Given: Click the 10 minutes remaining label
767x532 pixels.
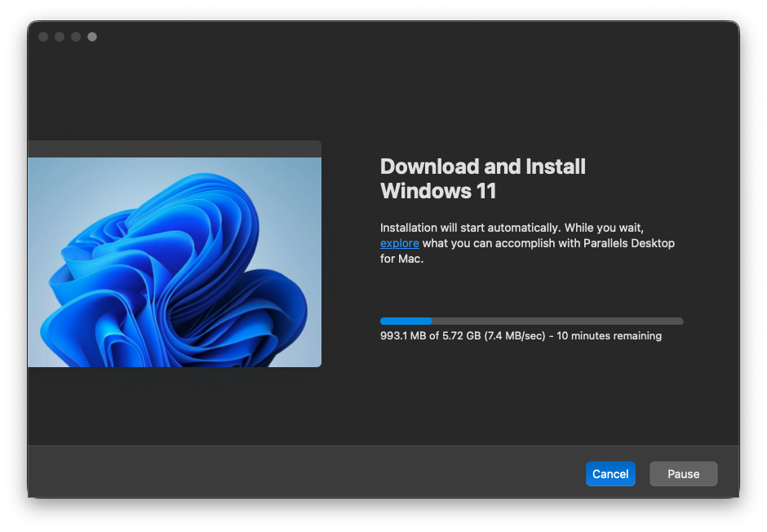Looking at the screenshot, I should [x=609, y=335].
